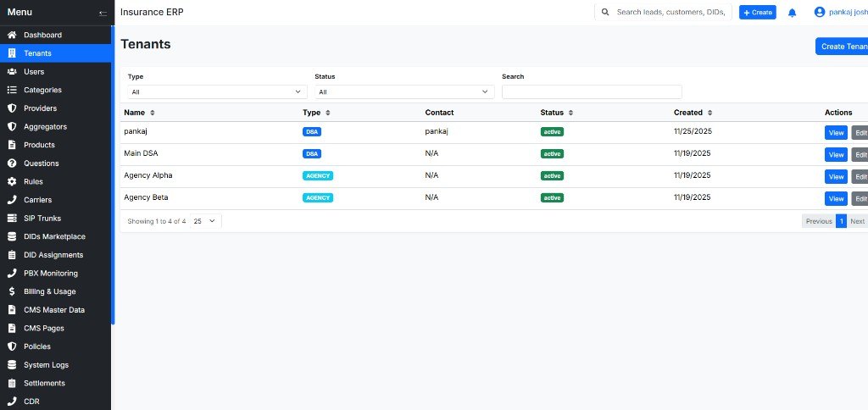Image resolution: width=868 pixels, height=410 pixels.
Task: Open the Status filter dropdown
Action: 404,91
